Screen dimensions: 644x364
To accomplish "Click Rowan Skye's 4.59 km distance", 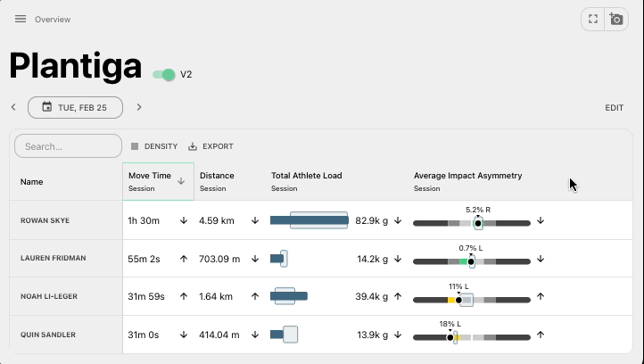I will [x=217, y=220].
